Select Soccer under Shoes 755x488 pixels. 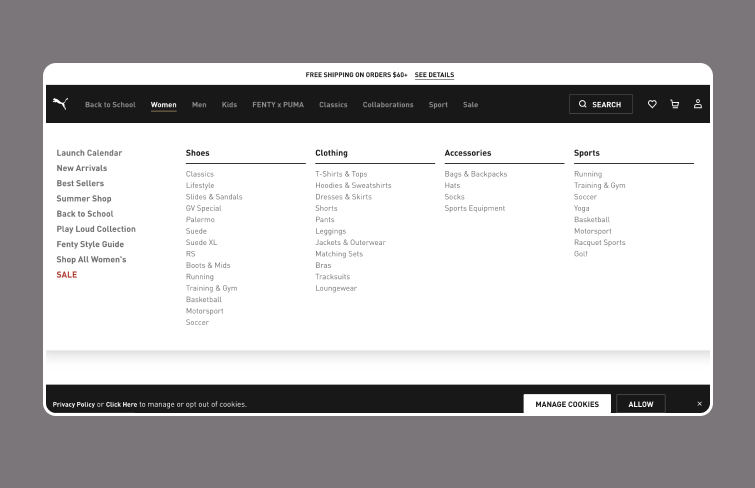[197, 322]
